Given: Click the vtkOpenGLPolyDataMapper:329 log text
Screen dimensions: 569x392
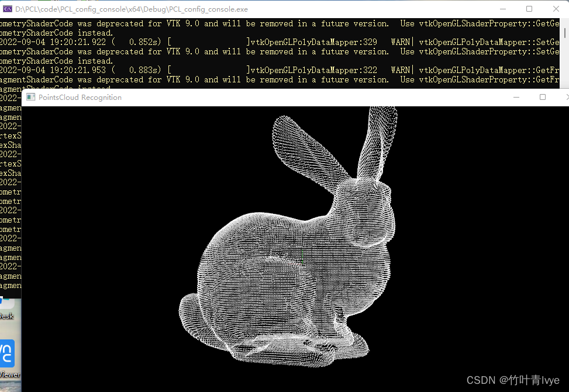Looking at the screenshot, I should pos(314,42).
